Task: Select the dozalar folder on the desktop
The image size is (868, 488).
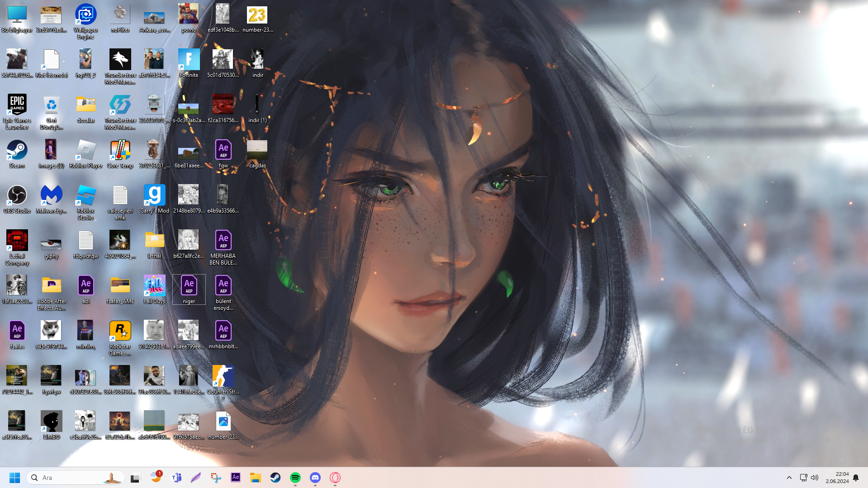Action: [86, 109]
